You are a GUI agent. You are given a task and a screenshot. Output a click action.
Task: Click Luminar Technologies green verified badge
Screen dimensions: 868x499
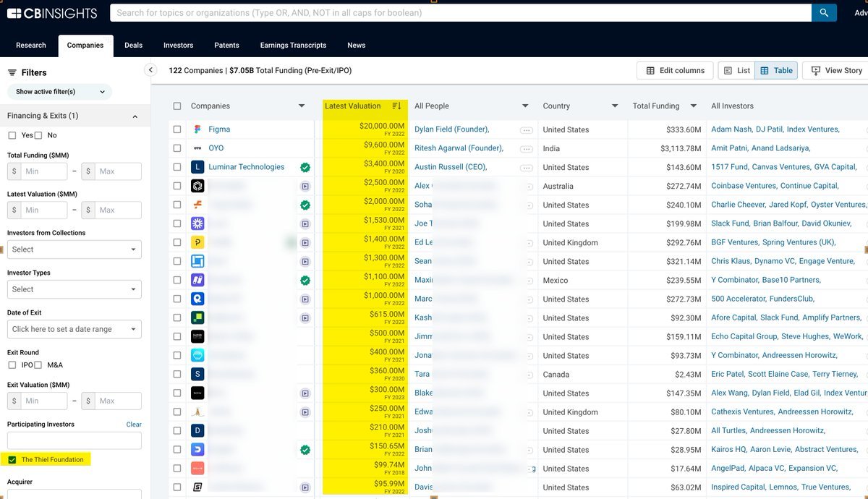[x=305, y=167]
